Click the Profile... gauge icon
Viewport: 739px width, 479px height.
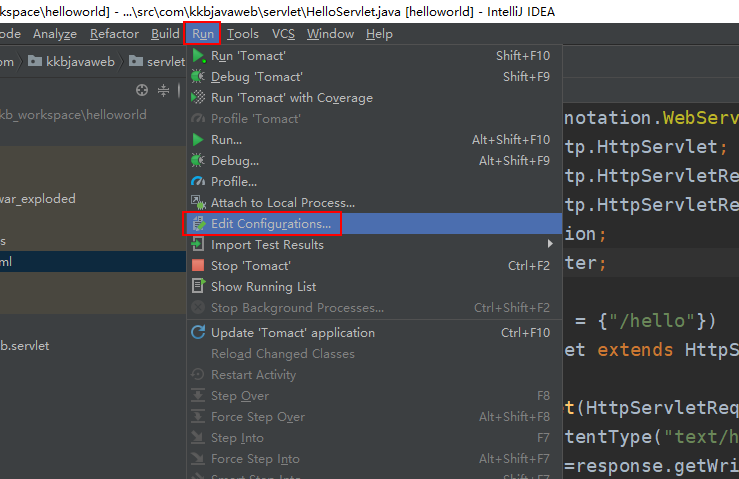198,182
